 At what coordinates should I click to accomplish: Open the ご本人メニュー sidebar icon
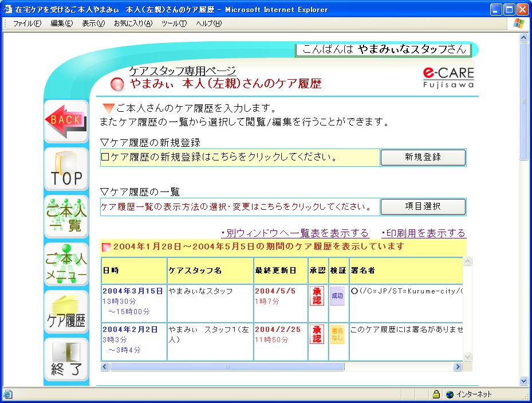66,264
